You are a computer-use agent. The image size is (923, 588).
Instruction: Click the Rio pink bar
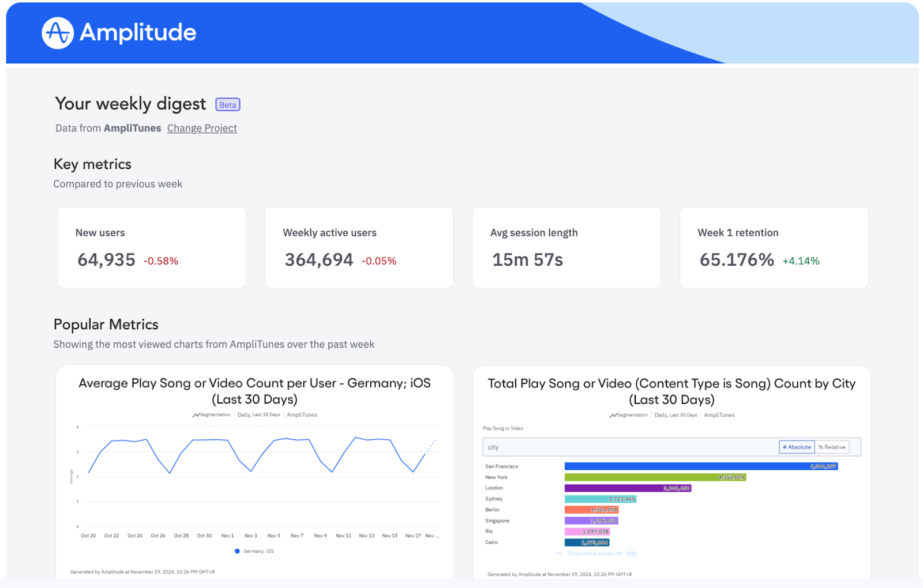click(x=587, y=532)
